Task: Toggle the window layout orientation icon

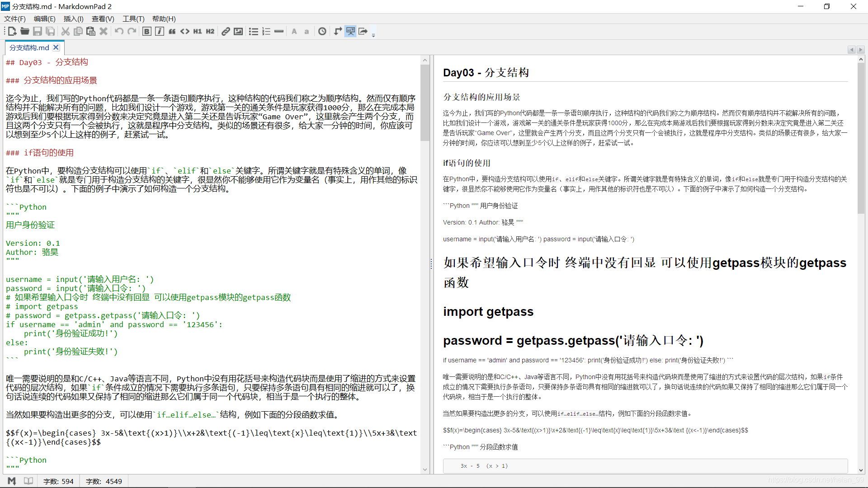Action: click(x=338, y=31)
